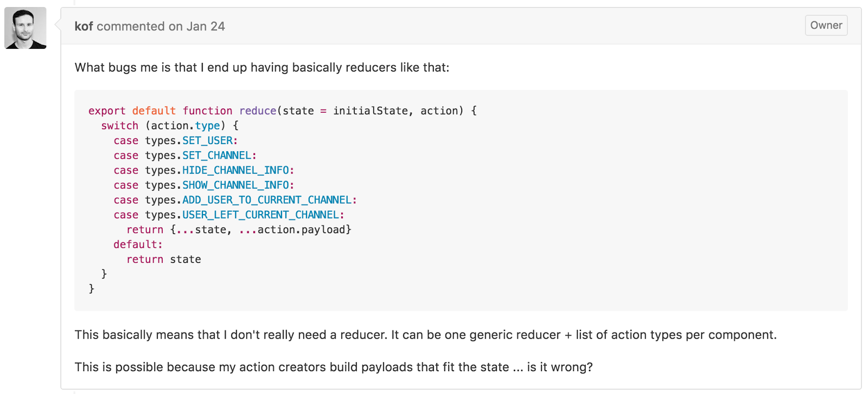The height and width of the screenshot is (394, 868).
Task: Click the Owner badge on the comment header
Action: (x=826, y=25)
